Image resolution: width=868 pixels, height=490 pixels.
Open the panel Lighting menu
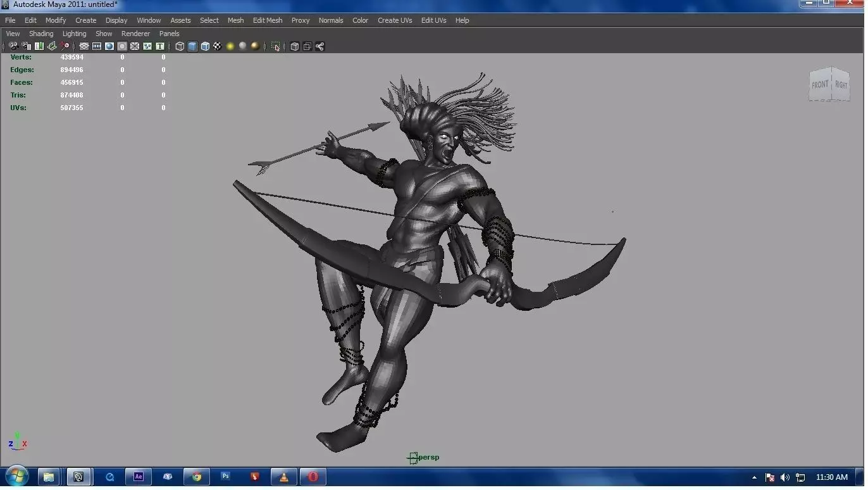click(74, 34)
